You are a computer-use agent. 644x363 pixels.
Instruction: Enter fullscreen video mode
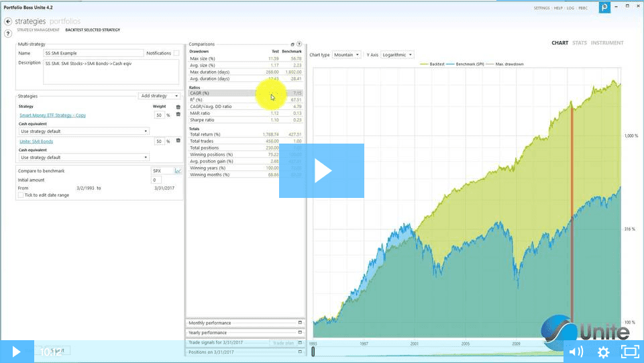630,352
